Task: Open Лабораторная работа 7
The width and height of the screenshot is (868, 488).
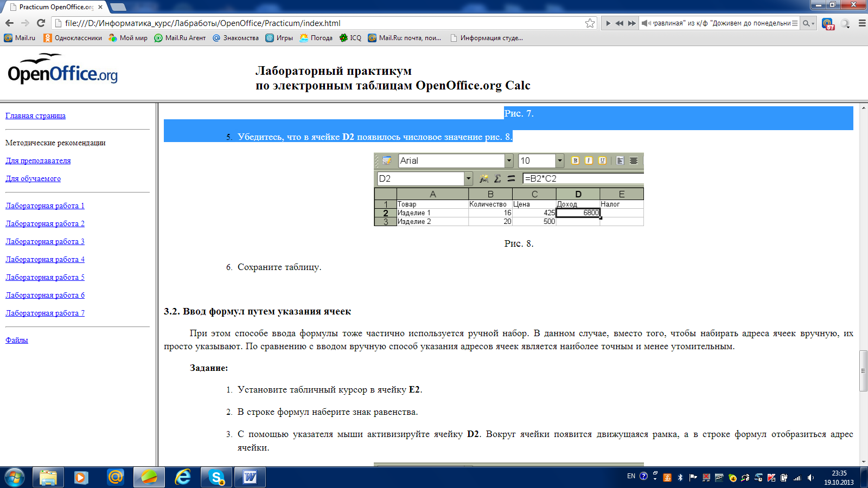Action: click(45, 313)
